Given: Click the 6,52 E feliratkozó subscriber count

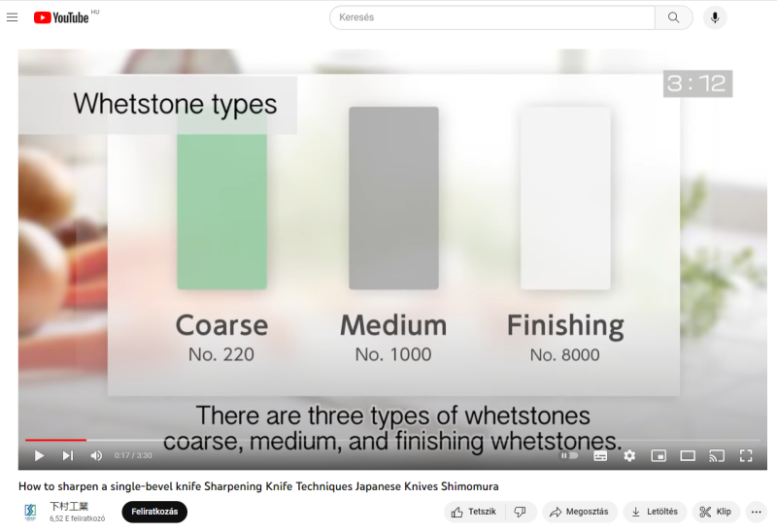Looking at the screenshot, I should (x=78, y=518).
